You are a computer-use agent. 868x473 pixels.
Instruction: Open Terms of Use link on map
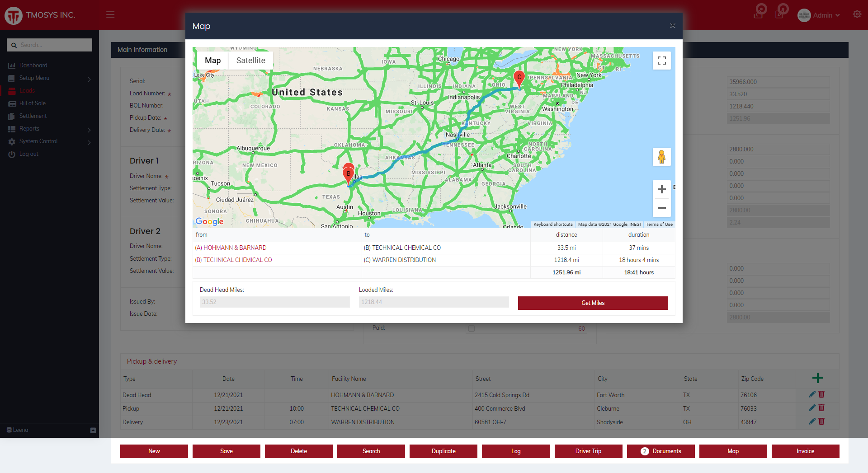pyautogui.click(x=659, y=225)
